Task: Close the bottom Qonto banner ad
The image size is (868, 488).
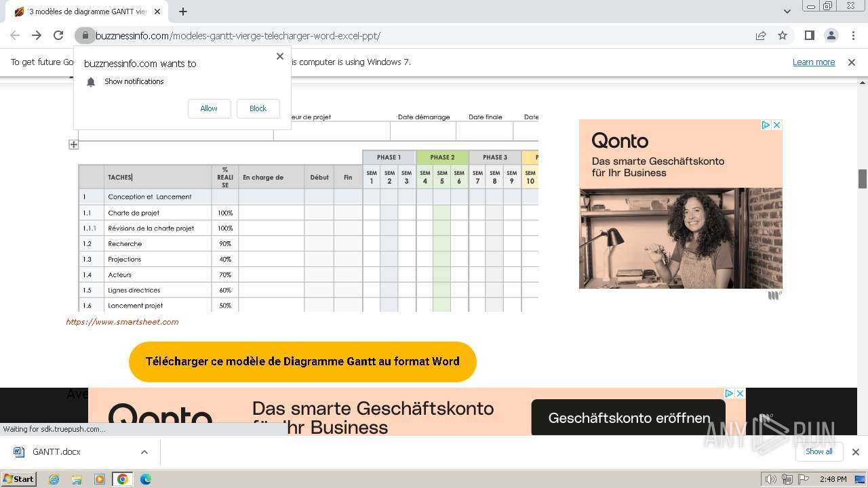Action: 741,393
